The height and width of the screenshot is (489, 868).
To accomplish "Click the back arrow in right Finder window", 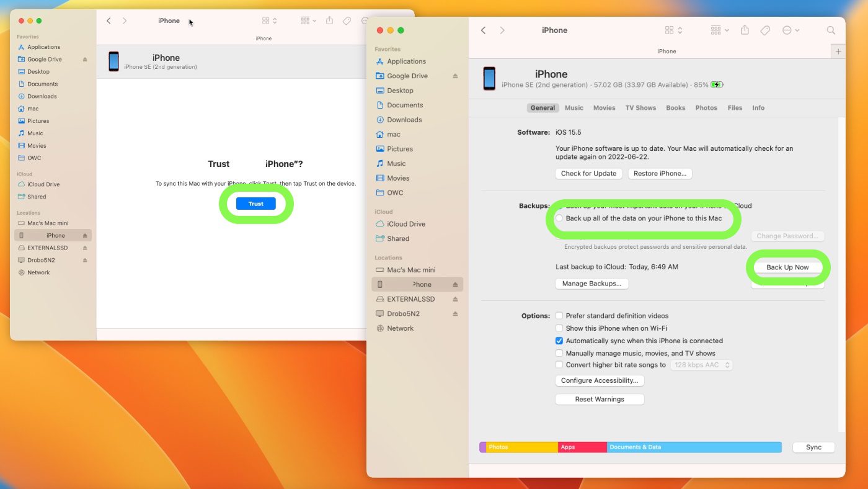I will click(484, 30).
